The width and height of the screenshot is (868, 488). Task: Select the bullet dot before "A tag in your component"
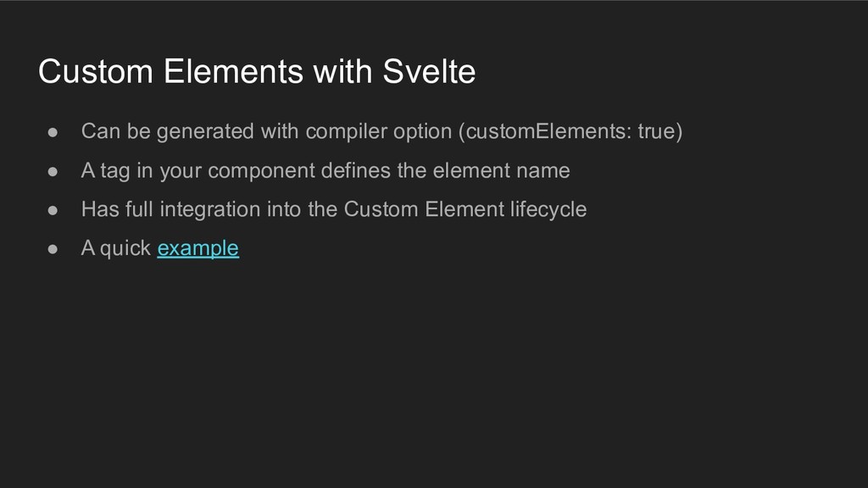point(53,171)
